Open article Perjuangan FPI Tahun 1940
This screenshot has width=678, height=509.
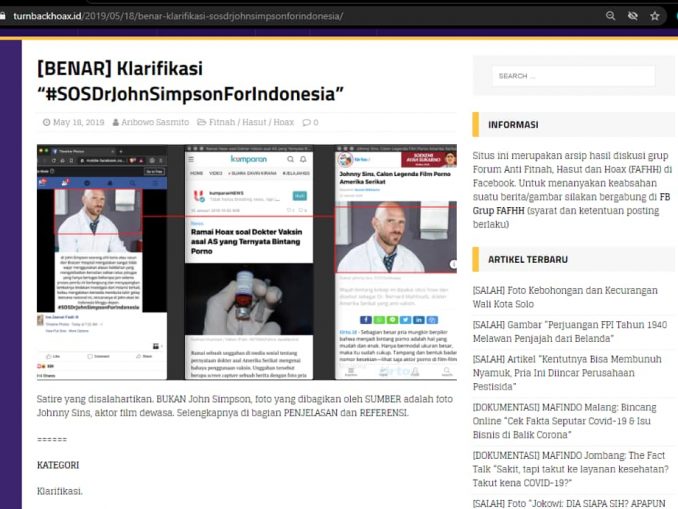click(569, 332)
